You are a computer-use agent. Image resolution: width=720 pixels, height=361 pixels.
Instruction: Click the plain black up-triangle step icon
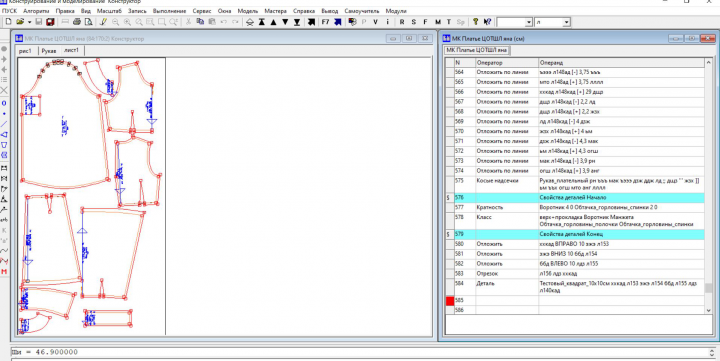(273, 22)
